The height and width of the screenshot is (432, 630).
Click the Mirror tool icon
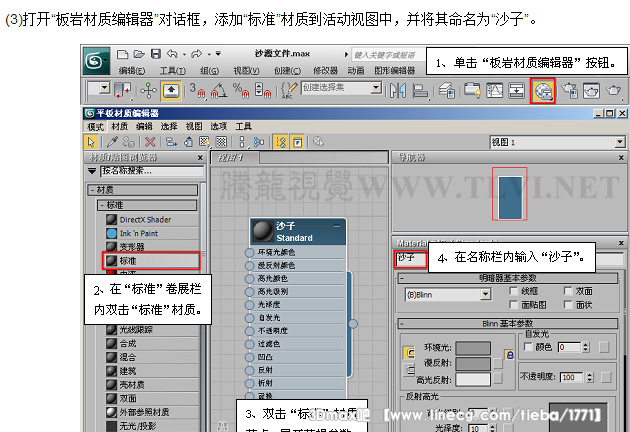pyautogui.click(x=398, y=90)
